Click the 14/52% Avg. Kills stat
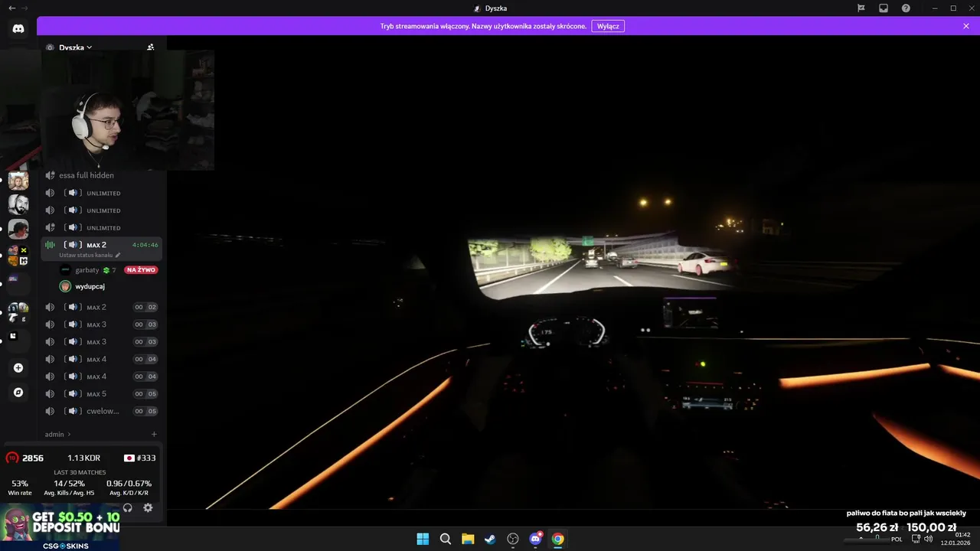This screenshot has height=551, width=980. 69,487
